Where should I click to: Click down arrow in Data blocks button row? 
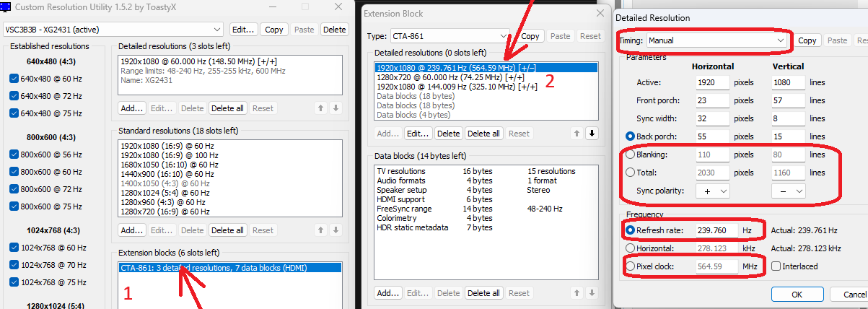[592, 292]
